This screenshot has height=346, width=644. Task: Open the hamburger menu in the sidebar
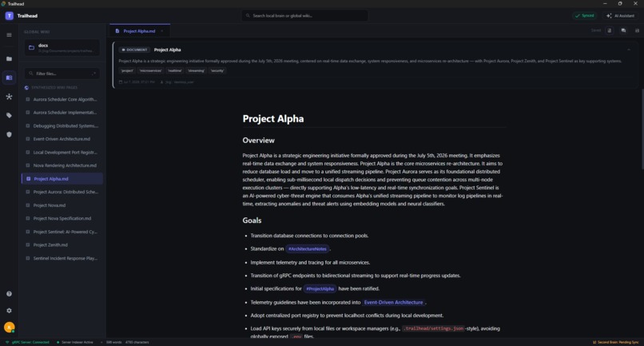click(x=9, y=35)
